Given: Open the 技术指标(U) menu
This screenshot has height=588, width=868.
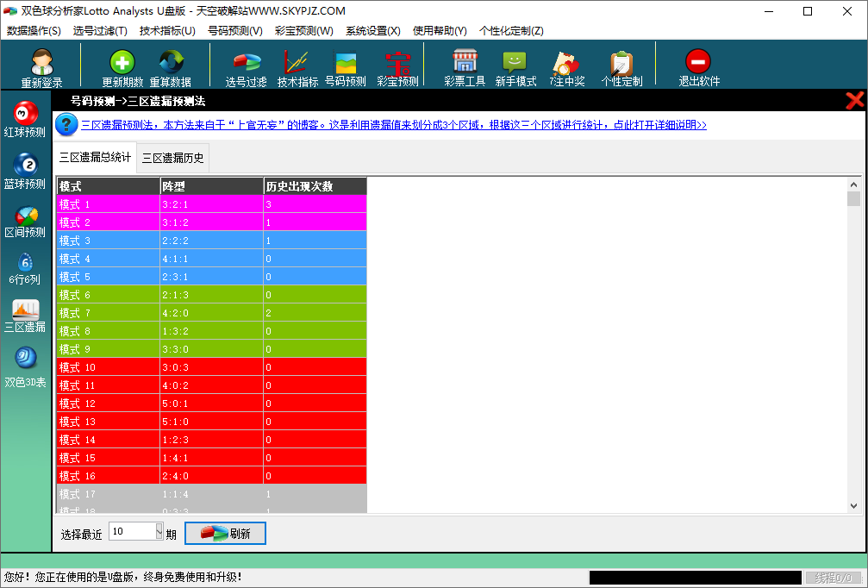Looking at the screenshot, I should (168, 30).
